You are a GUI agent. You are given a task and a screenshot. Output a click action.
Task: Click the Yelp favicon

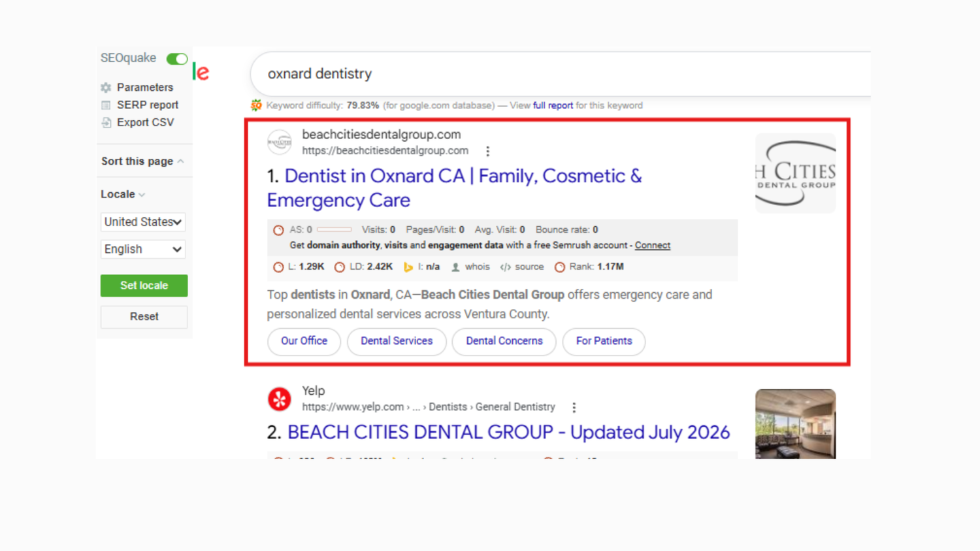(280, 399)
